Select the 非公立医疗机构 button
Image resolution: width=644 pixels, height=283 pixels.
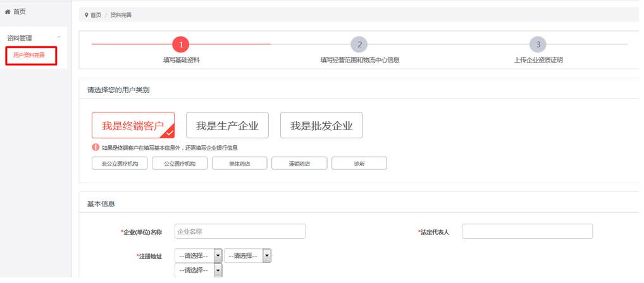click(x=120, y=164)
